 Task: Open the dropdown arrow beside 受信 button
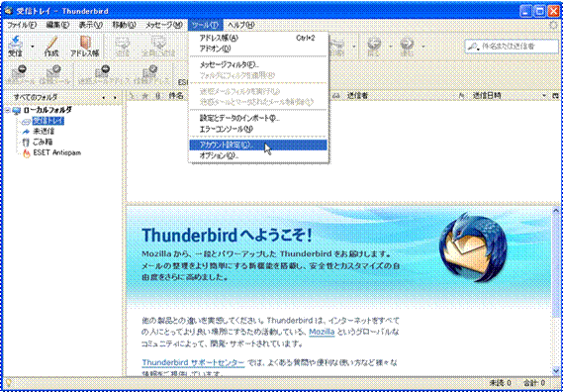tap(33, 47)
